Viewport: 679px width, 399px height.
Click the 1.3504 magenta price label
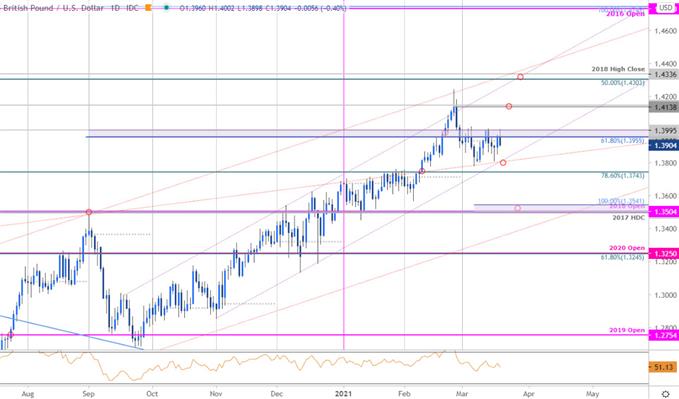point(665,211)
